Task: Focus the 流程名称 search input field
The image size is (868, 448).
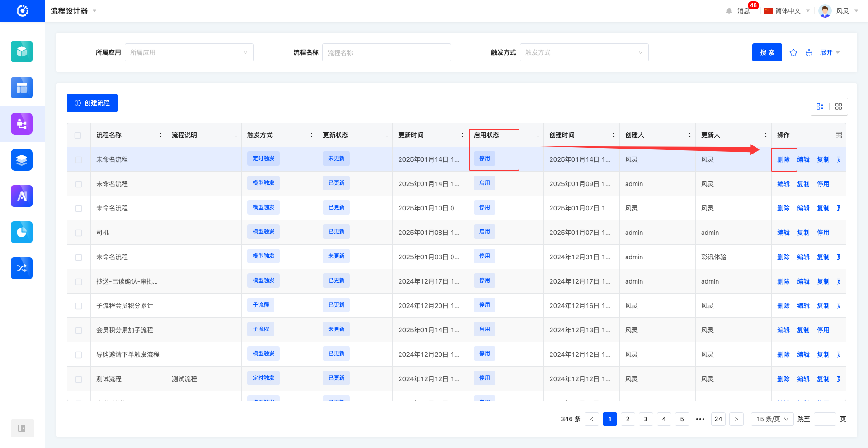Action: pos(386,52)
